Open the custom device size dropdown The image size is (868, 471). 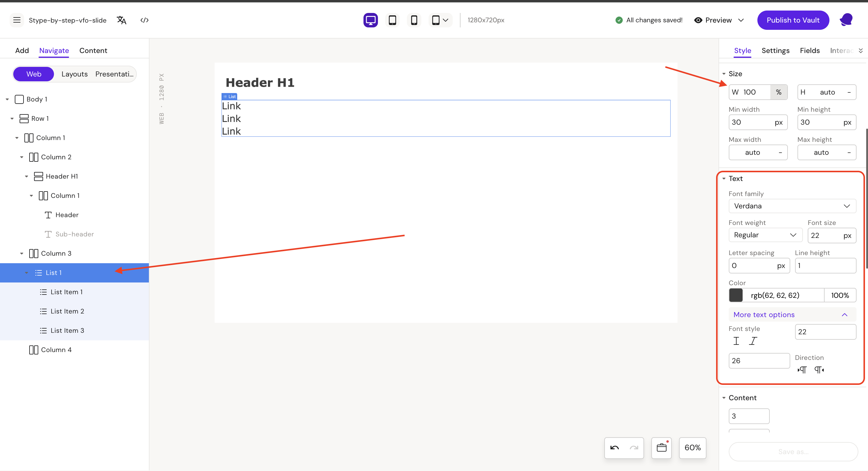pos(440,20)
